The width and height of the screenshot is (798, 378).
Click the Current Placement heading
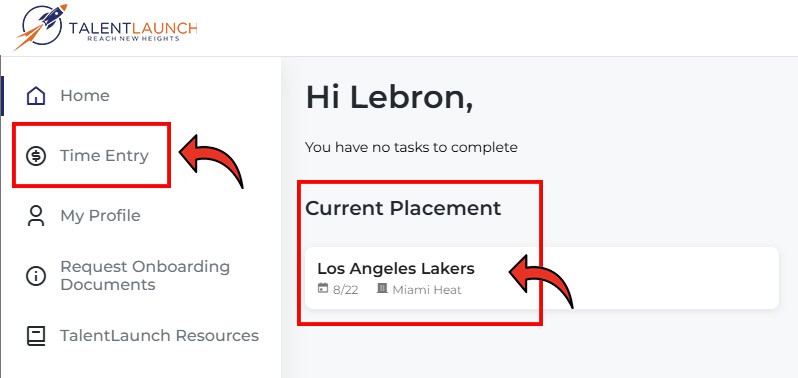pos(403,208)
